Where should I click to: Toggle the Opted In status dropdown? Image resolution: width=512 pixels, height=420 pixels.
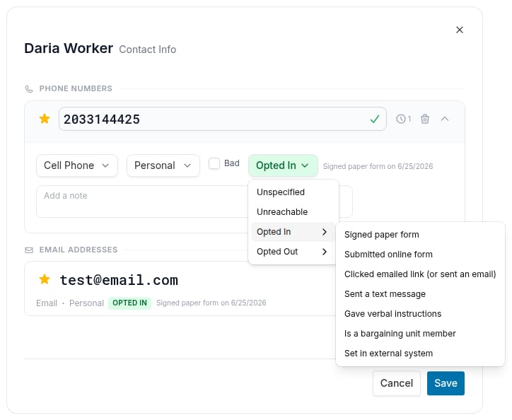(283, 165)
